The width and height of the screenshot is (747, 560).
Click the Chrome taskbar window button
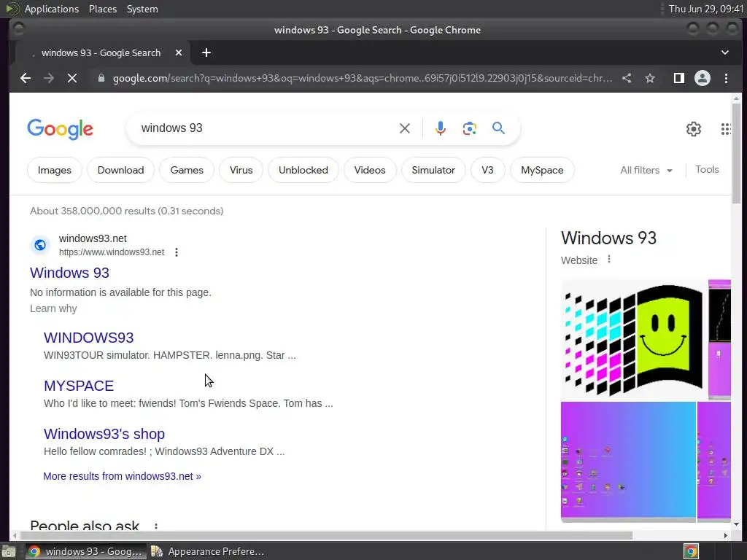point(86,551)
